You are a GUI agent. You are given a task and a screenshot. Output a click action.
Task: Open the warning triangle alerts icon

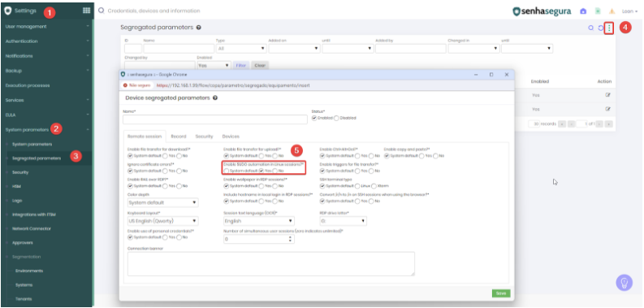612,11
